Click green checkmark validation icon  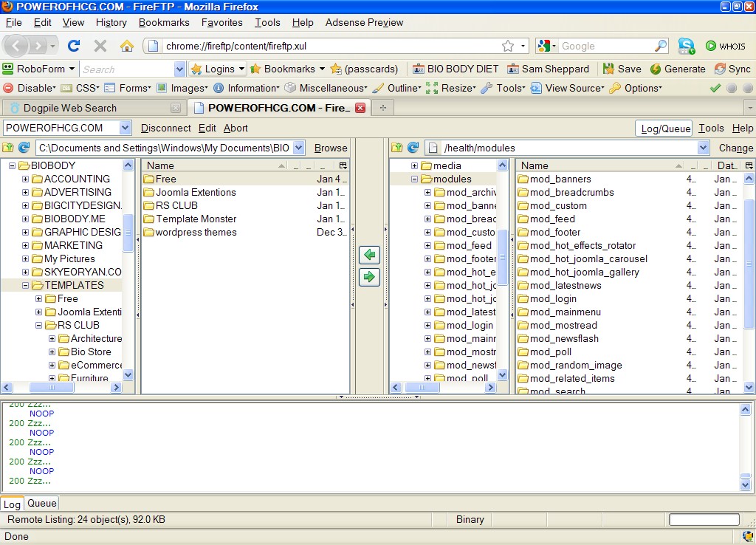715,88
